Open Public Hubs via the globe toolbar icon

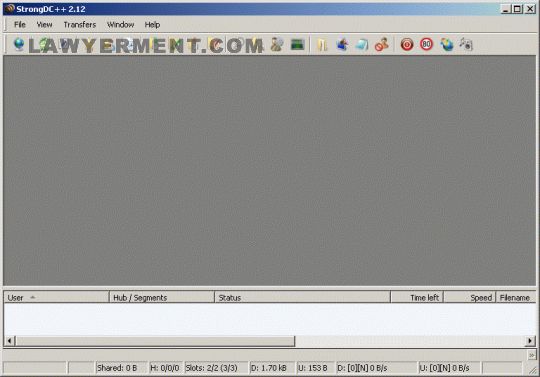[x=19, y=44]
